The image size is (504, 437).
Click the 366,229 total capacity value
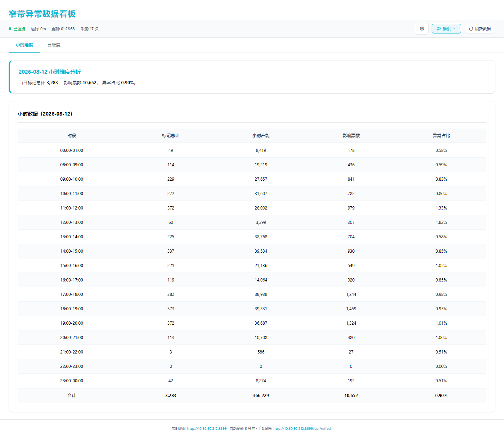[261, 396]
